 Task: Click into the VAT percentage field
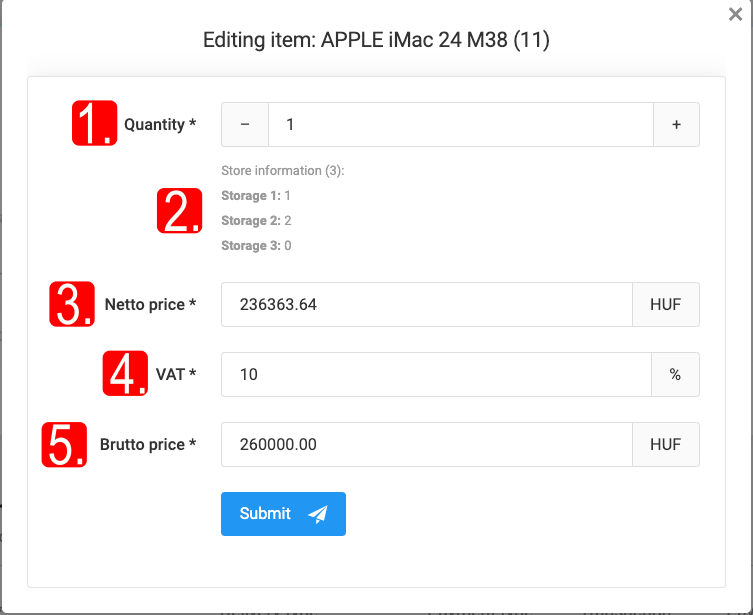[x=436, y=374]
